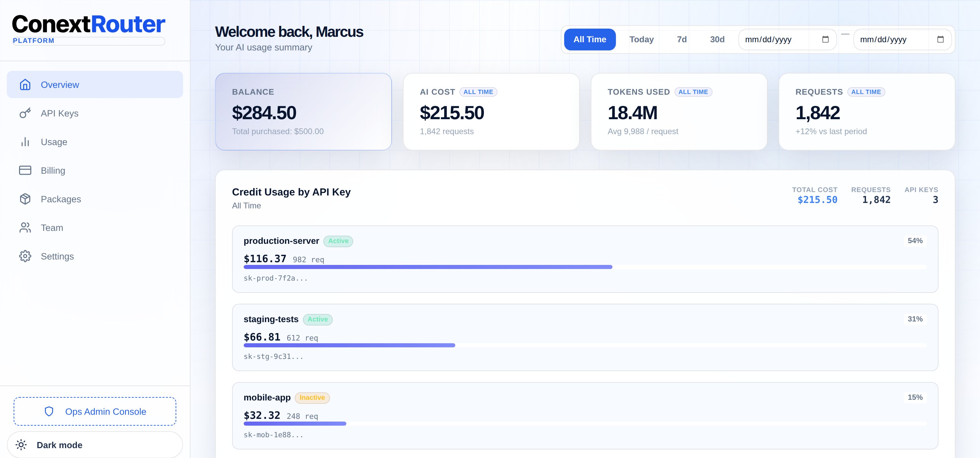Click the API Keys key icon
Screen dimensions: 980x458
25,113
